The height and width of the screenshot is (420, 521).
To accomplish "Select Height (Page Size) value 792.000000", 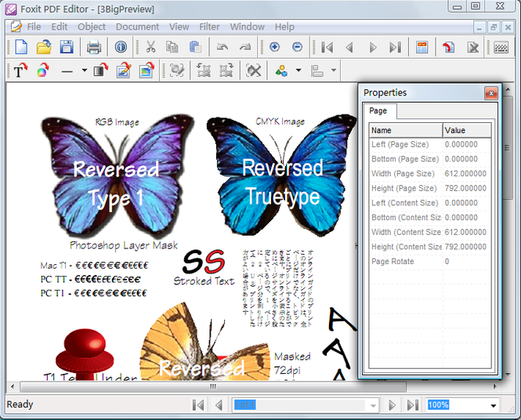I will click(465, 188).
